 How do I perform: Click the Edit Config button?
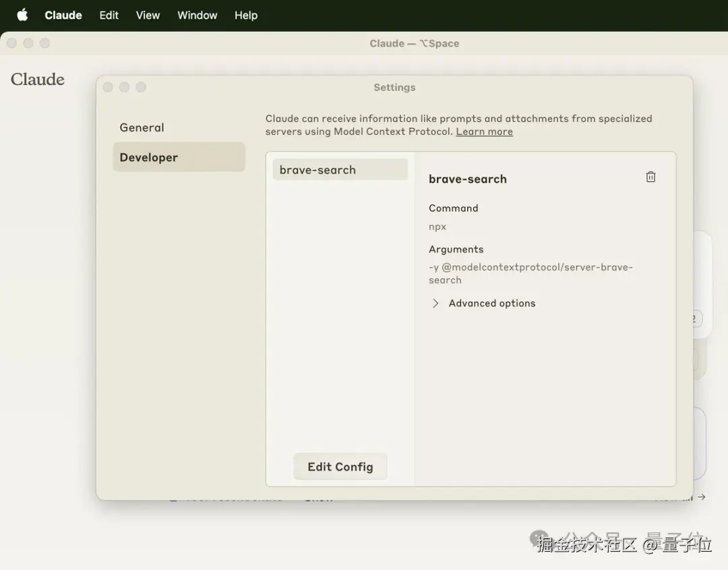point(340,466)
